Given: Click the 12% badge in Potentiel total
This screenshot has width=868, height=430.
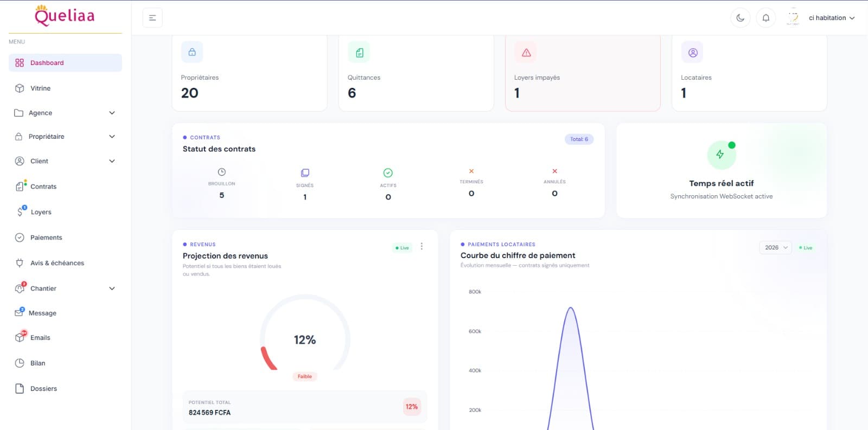Looking at the screenshot, I should click(x=412, y=407).
